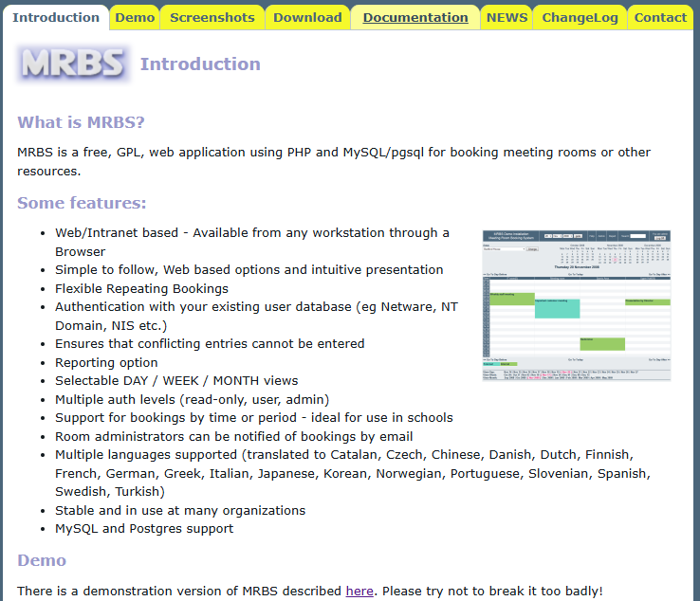Open the Documentation tab

[x=415, y=17]
